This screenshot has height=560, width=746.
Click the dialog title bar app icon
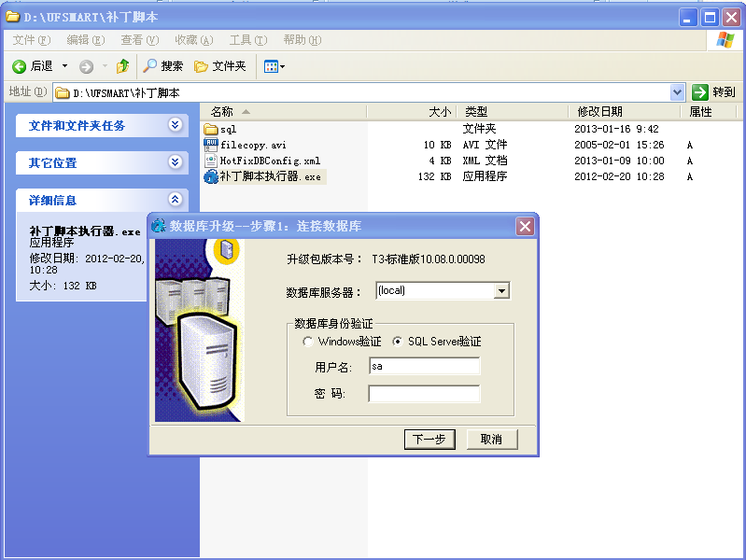coord(159,226)
